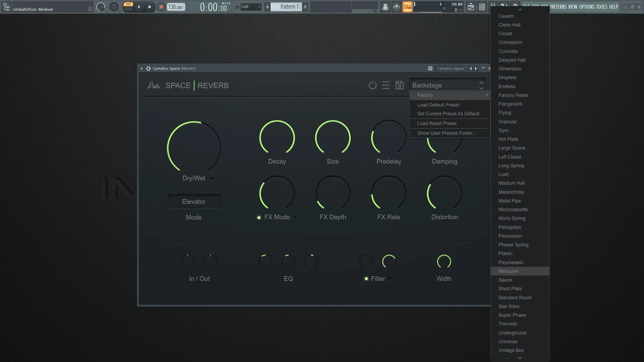
Task: Save preset with the floppy disk icon
Action: click(x=400, y=85)
